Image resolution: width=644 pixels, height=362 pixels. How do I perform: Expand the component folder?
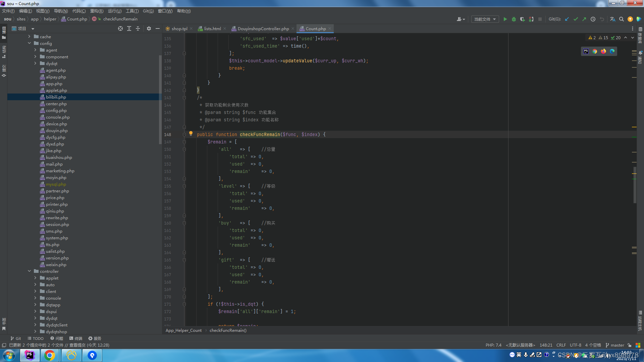[35, 57]
